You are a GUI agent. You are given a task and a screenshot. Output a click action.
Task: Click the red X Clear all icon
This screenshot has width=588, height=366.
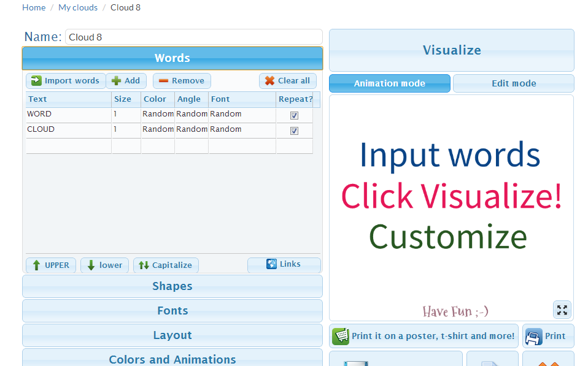[269, 80]
